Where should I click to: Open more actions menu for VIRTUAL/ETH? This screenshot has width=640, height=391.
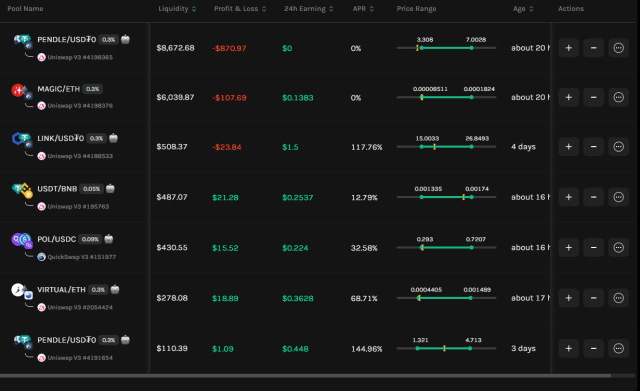pos(618,298)
